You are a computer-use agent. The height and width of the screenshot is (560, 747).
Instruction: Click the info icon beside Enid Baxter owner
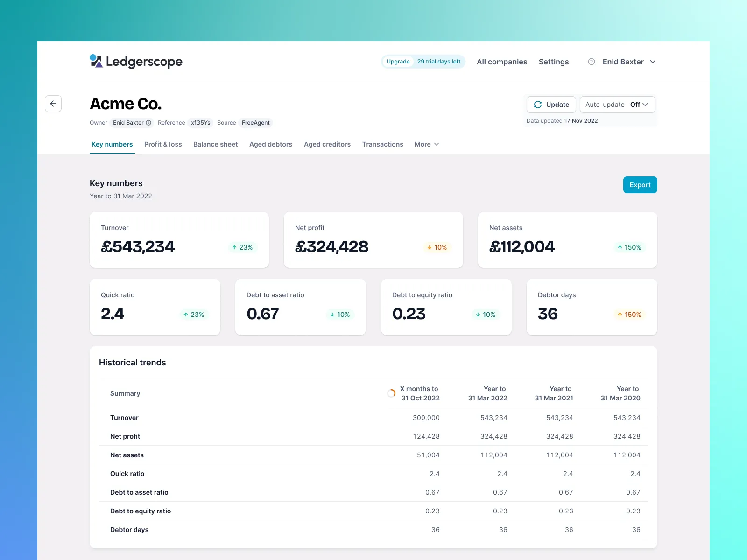coord(148,123)
